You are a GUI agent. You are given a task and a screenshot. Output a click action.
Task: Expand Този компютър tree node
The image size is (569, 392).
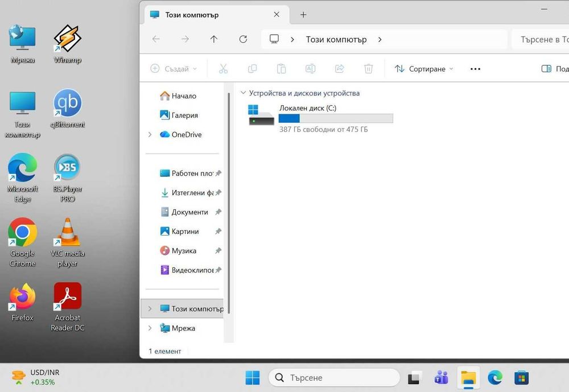click(150, 309)
